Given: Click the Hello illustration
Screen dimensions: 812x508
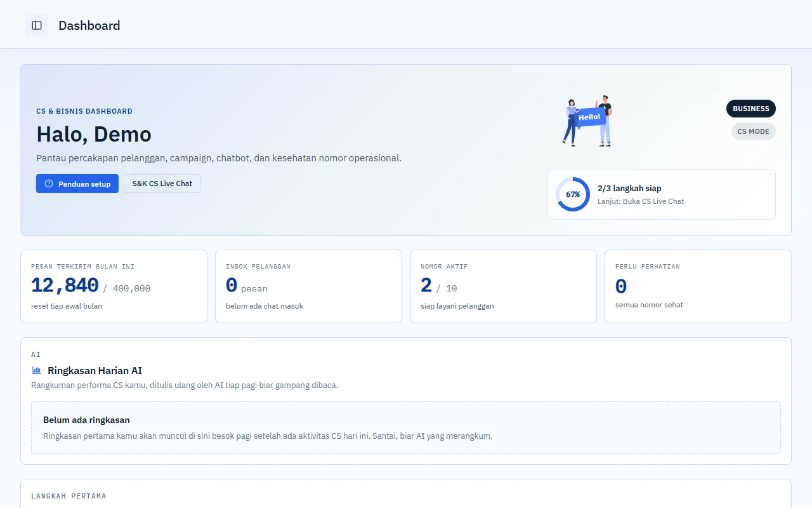Looking at the screenshot, I should pyautogui.click(x=587, y=121).
